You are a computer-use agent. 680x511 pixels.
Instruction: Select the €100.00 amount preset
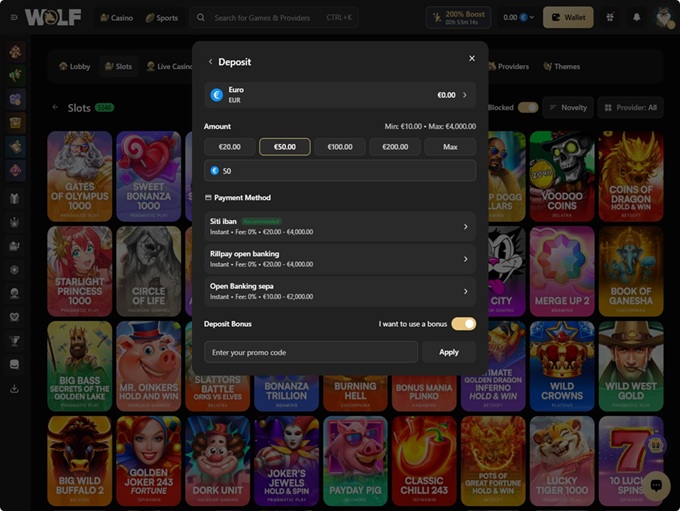[340, 147]
